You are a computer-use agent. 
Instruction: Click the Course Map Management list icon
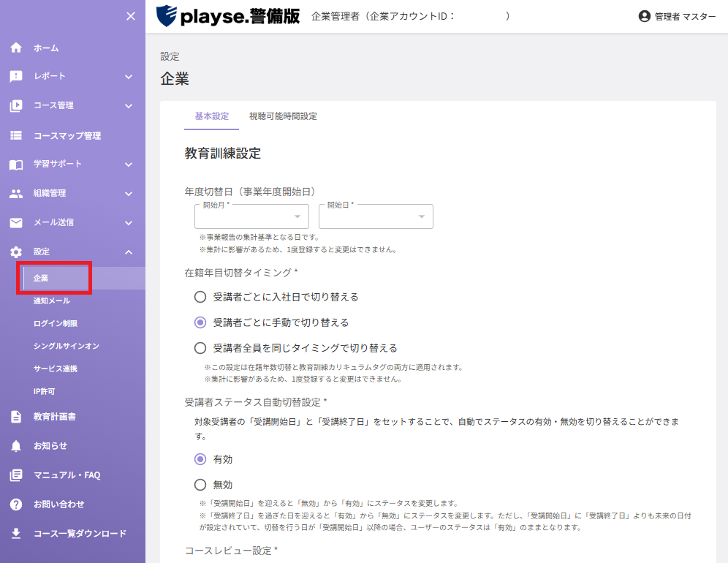[16, 135]
